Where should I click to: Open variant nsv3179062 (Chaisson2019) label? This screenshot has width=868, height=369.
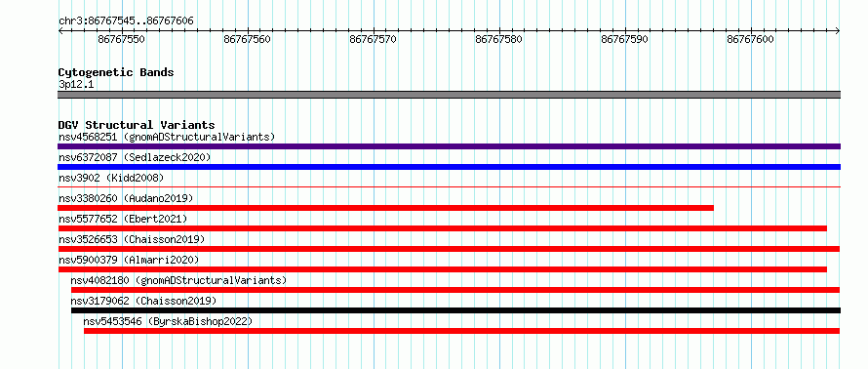pos(143,301)
